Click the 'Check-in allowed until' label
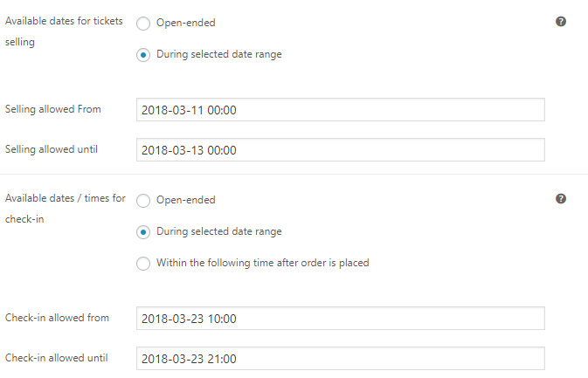588x378 pixels. coord(56,358)
